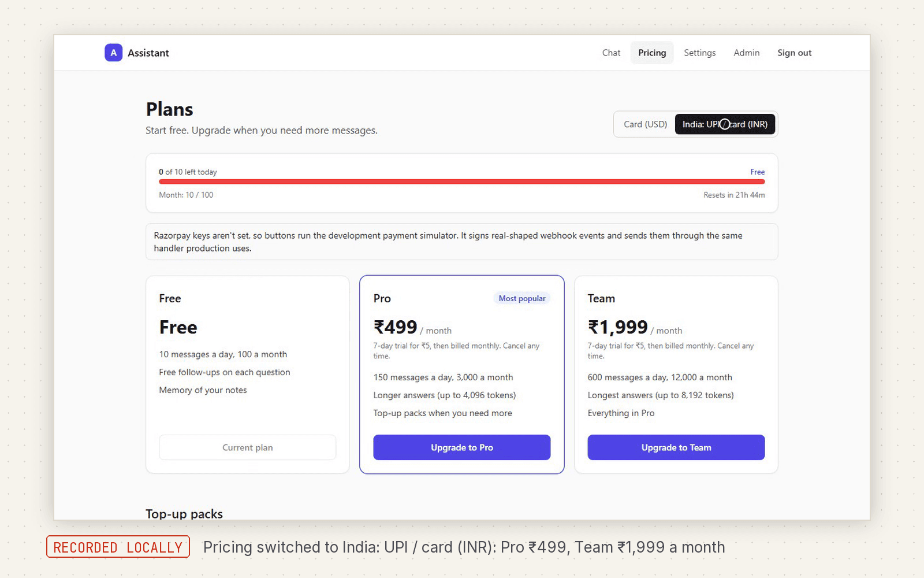Image resolution: width=924 pixels, height=578 pixels.
Task: Click the "0 of 10 left today" text
Action: [188, 172]
